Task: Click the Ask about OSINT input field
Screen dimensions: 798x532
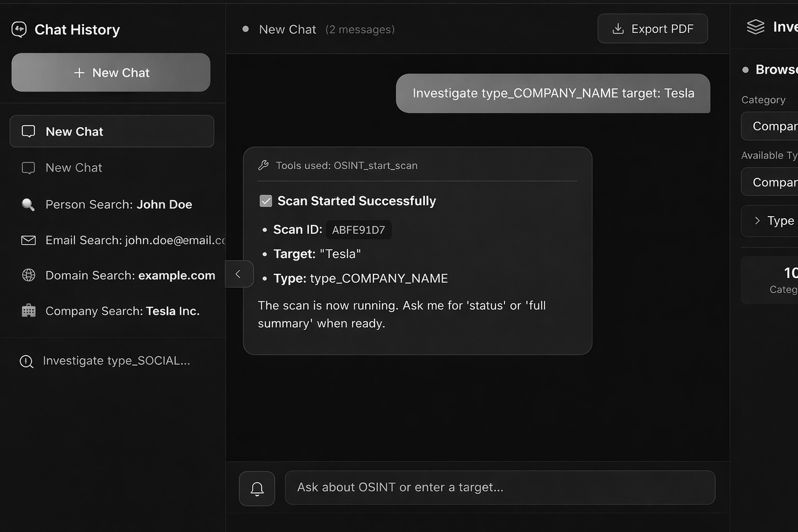Action: [x=500, y=487]
